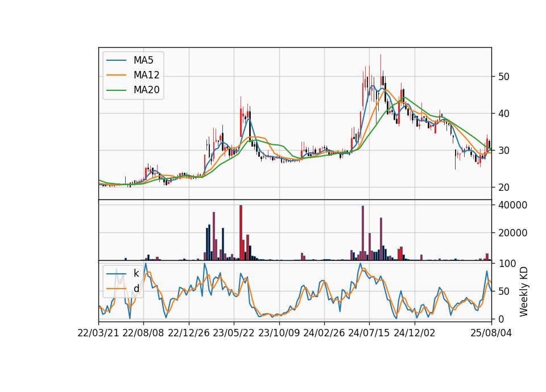Click the date label 22/08/08
Image resolution: width=546 pixels, height=392 pixels.
pyautogui.click(x=143, y=333)
